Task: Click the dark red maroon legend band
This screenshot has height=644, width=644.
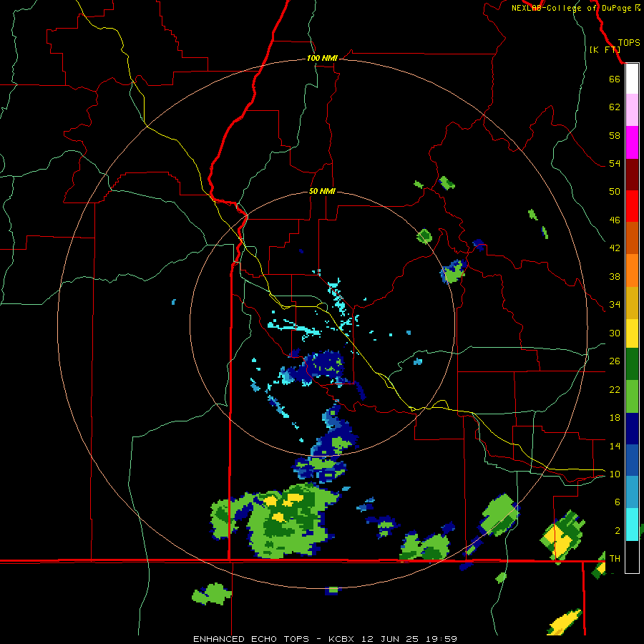Action: click(x=632, y=175)
